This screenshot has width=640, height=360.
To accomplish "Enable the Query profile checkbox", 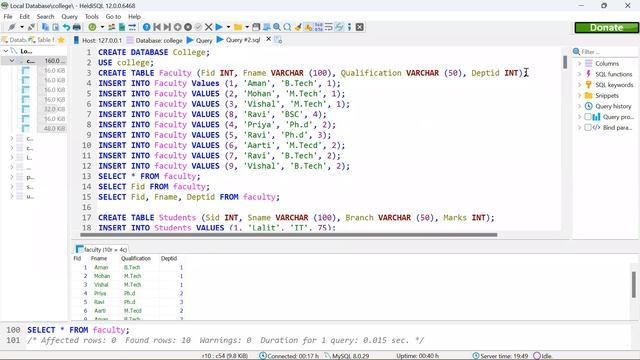I will pos(588,117).
